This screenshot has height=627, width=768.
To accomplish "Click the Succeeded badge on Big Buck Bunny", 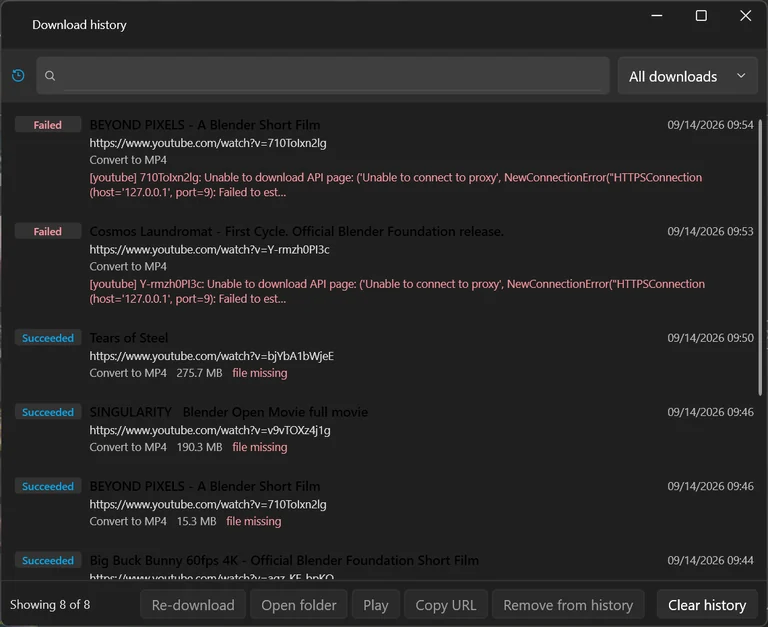I will click(x=48, y=560).
